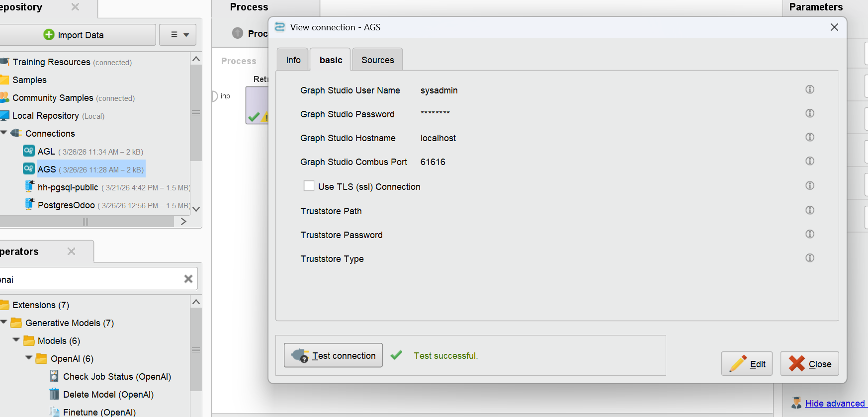868x417 pixels.
Task: Click repository vertical scrollbar down arrow
Action: [x=196, y=209]
